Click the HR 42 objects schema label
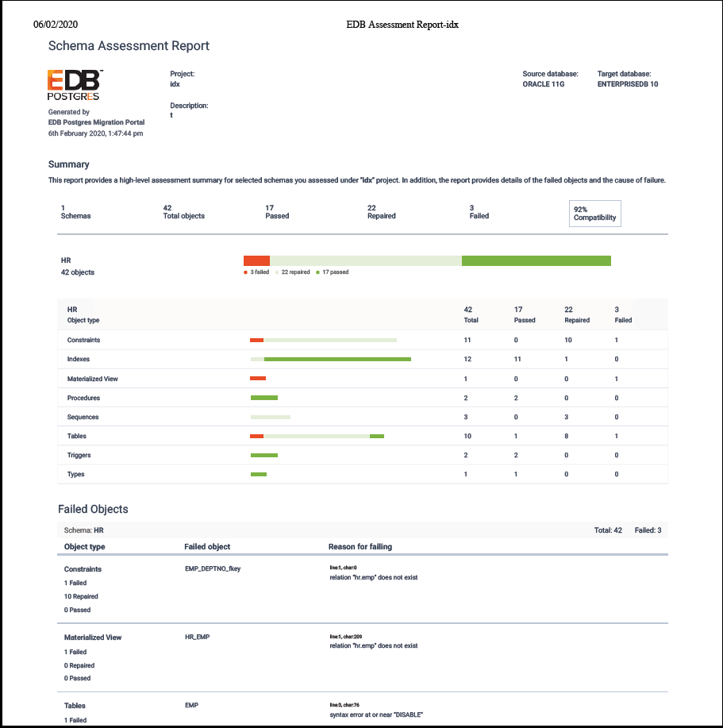 [78, 267]
